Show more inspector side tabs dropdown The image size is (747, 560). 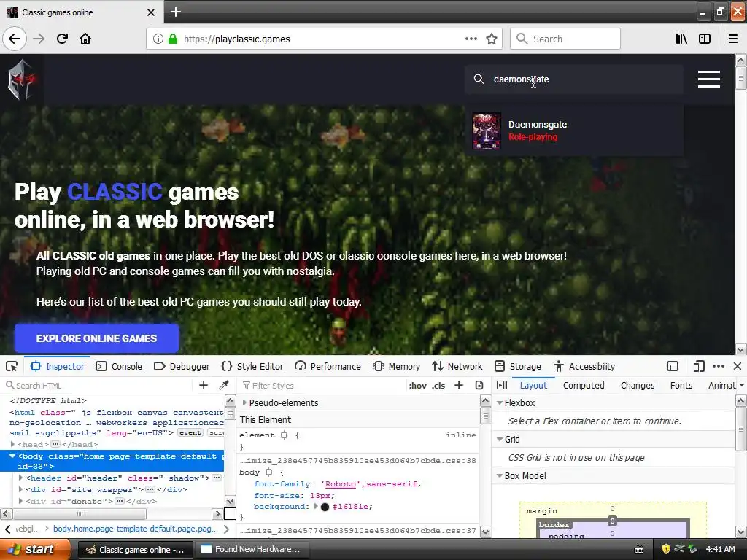click(x=741, y=385)
